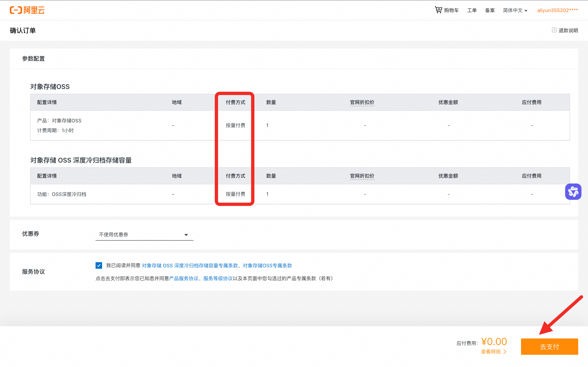Image resolution: width=588 pixels, height=367 pixels.
Task: Open the 产品服务协议 link
Action: 184,278
